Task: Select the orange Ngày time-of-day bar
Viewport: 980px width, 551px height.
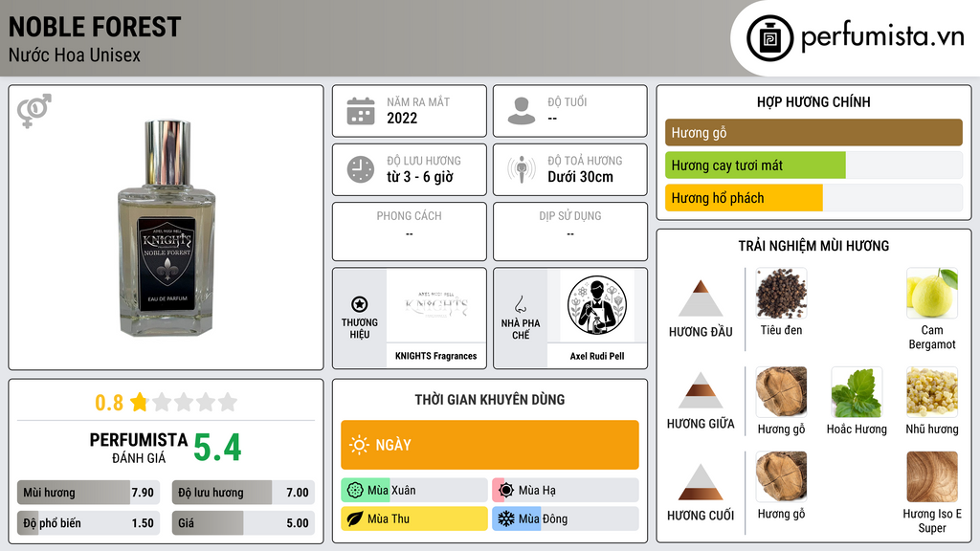Action: coord(490,445)
